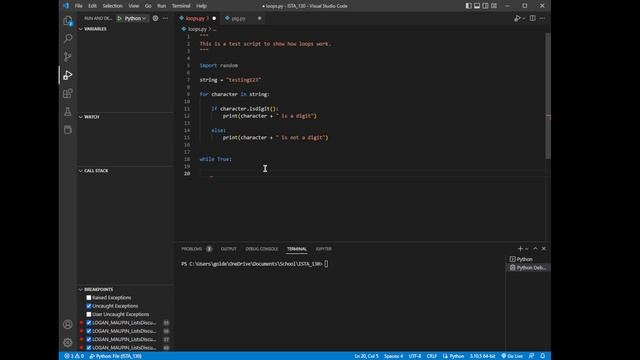Customize layout icon in title bar

pos(494,6)
